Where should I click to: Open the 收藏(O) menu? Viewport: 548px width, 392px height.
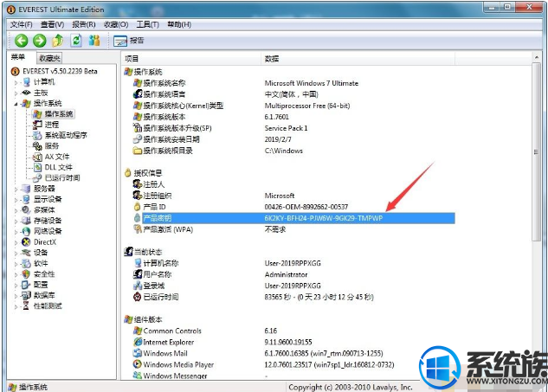pyautogui.click(x=116, y=24)
